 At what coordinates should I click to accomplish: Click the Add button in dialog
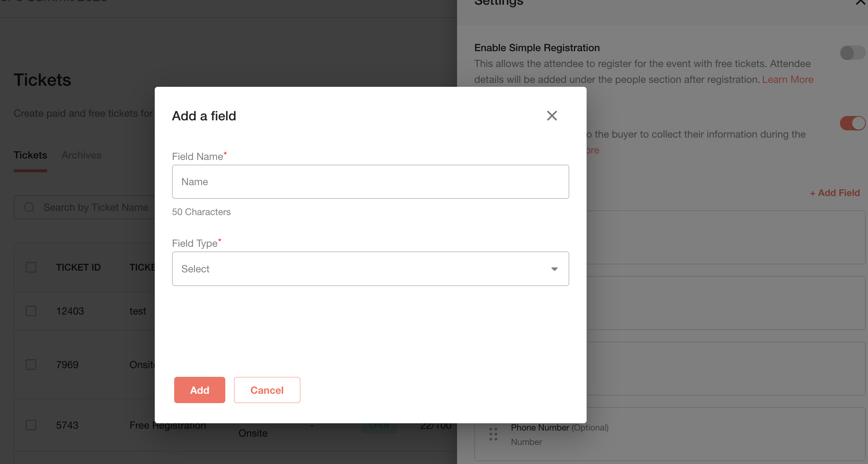pos(200,390)
